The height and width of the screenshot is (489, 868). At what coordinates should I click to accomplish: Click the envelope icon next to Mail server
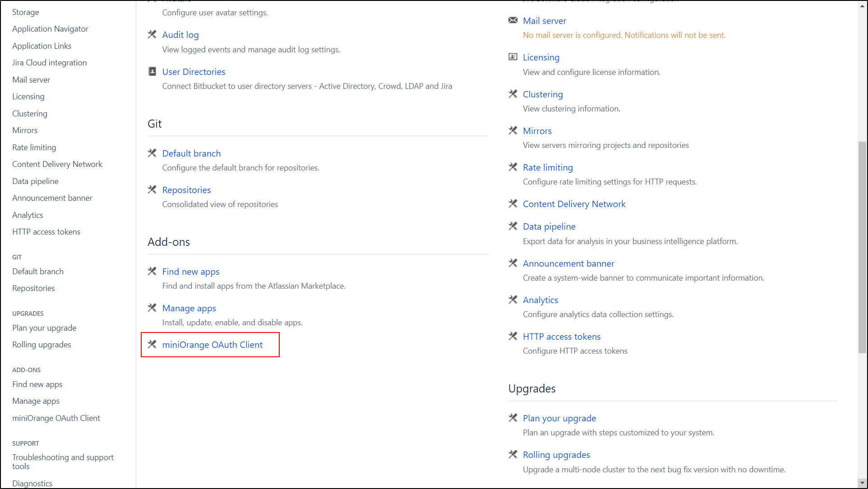point(513,20)
